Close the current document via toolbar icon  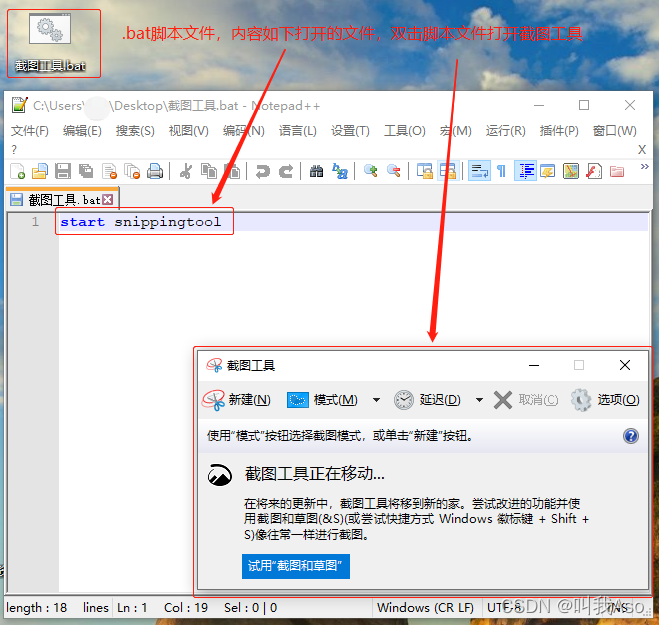(x=109, y=171)
